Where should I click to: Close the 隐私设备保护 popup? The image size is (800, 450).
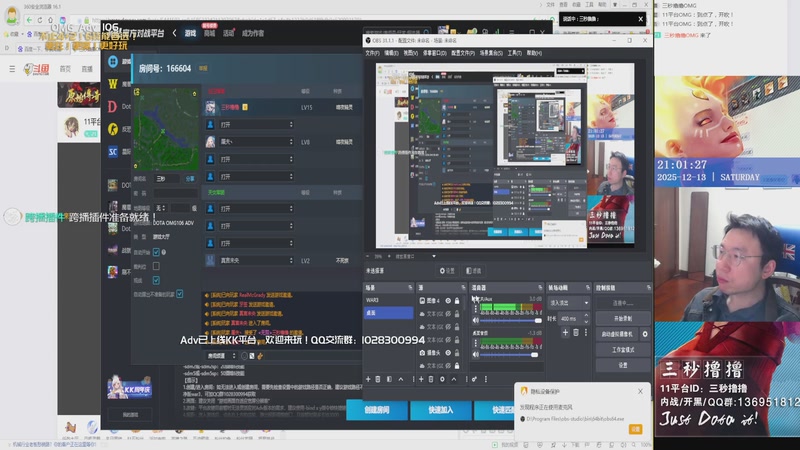click(x=640, y=391)
